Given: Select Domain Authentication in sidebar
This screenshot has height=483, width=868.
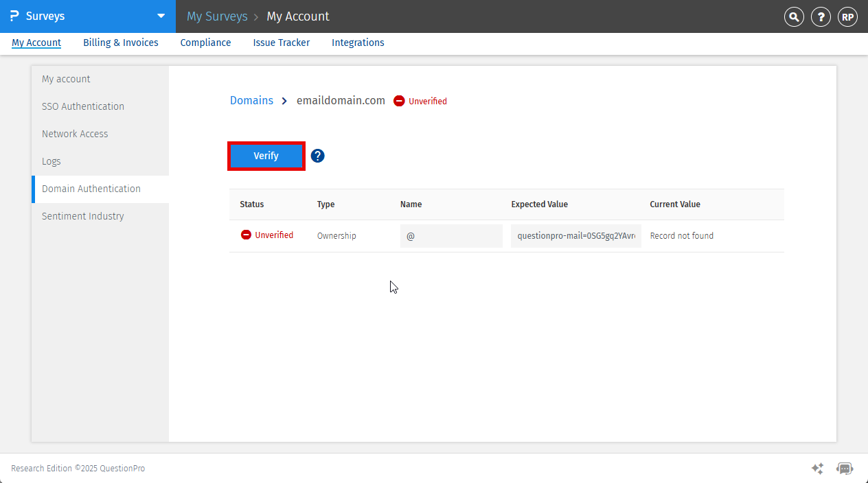Looking at the screenshot, I should tap(100, 189).
